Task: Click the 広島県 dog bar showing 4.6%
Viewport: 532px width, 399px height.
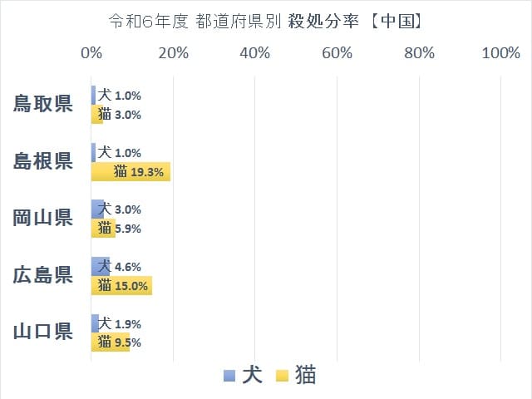Action: 101,267
